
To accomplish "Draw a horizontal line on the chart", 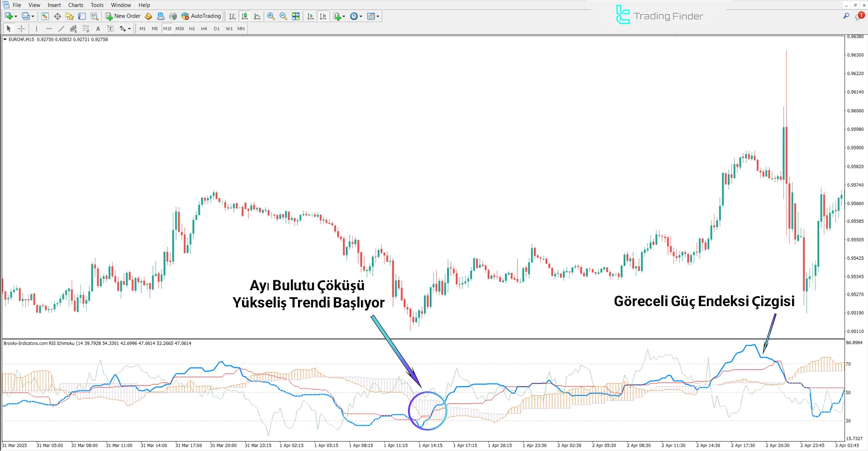I will (x=49, y=29).
